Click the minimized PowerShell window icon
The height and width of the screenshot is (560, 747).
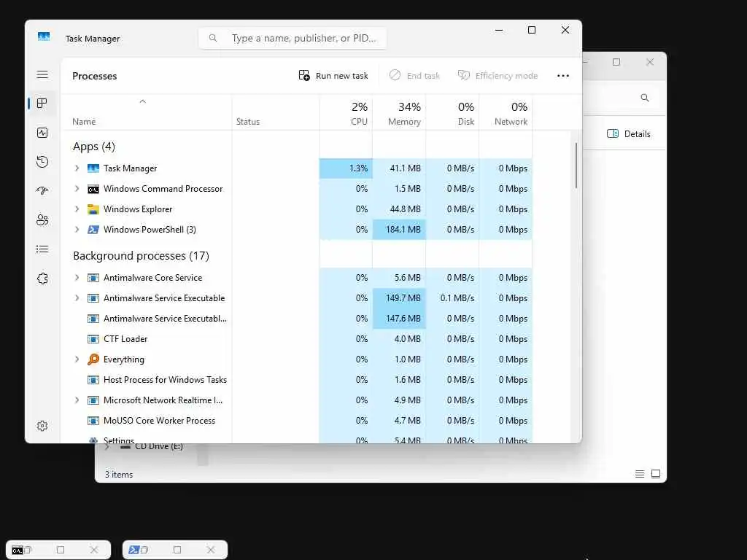pyautogui.click(x=134, y=550)
